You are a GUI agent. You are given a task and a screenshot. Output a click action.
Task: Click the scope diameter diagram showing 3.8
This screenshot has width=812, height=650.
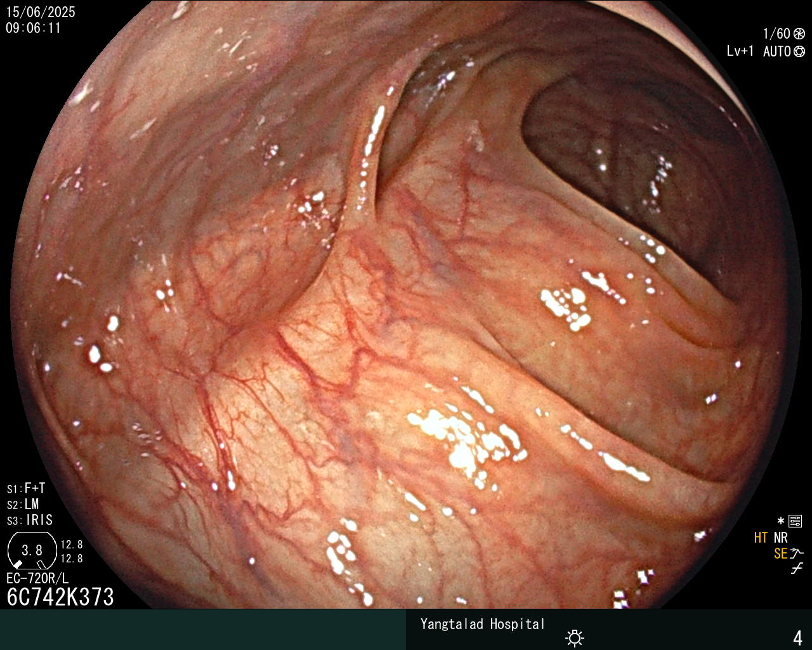[x=31, y=550]
